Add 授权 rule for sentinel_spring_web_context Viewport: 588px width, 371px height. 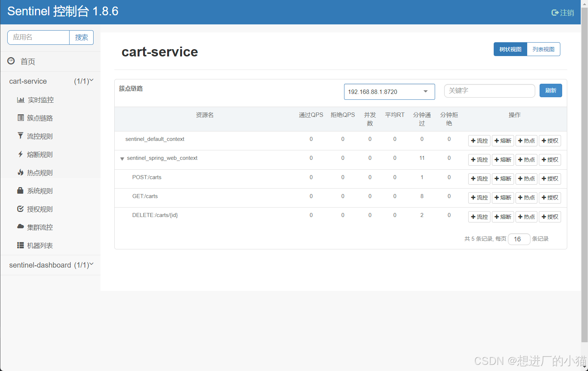click(550, 160)
